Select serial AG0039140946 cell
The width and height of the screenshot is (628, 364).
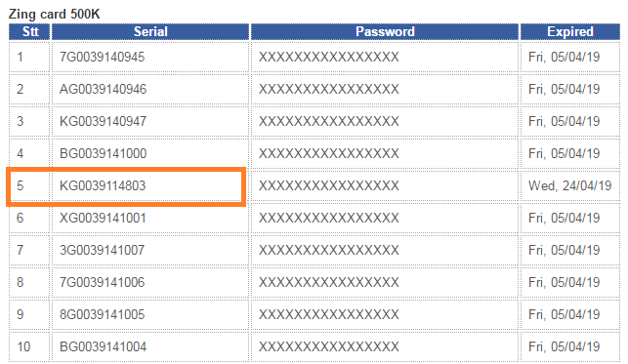150,89
